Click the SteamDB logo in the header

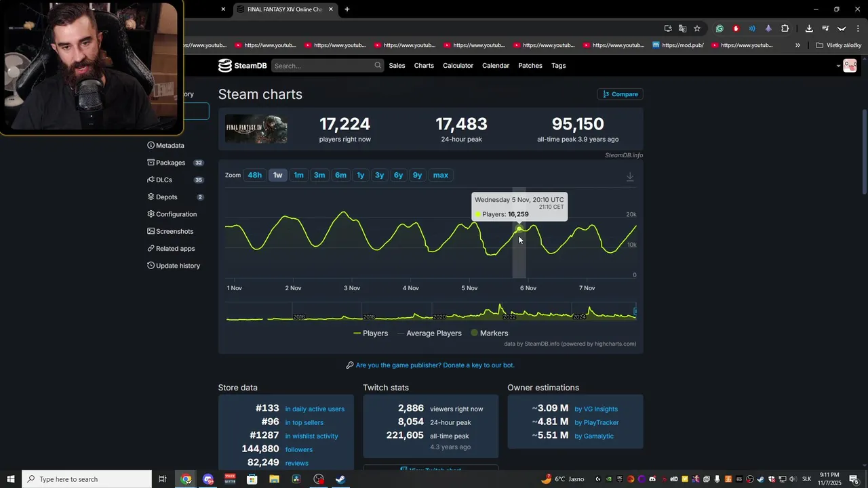tap(242, 66)
